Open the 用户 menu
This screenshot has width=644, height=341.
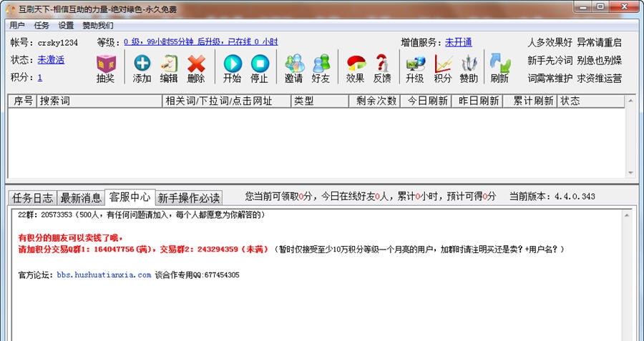pos(17,26)
